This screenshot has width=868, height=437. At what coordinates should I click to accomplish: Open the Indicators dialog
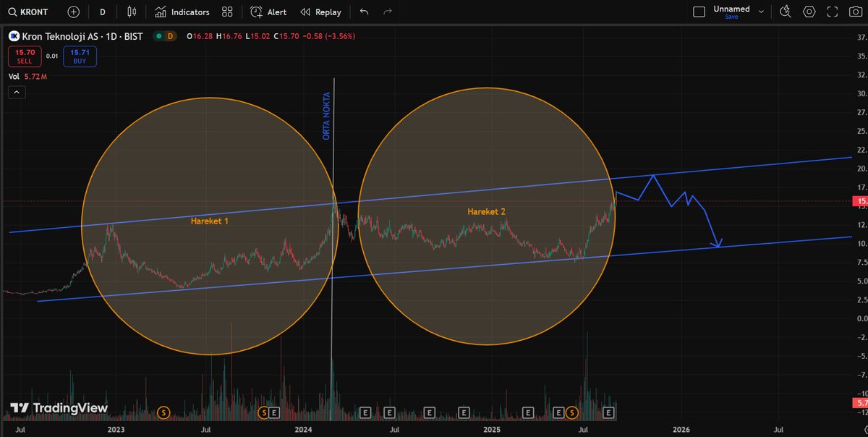click(x=182, y=12)
